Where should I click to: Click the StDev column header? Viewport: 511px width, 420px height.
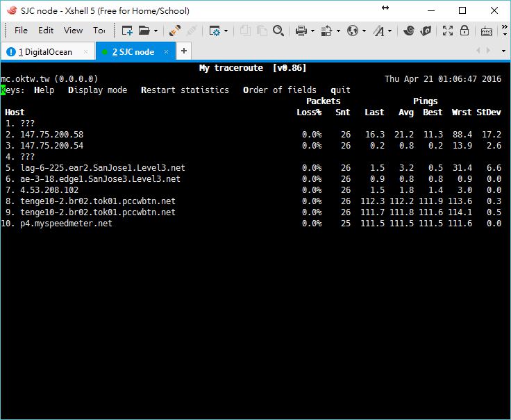point(489,112)
